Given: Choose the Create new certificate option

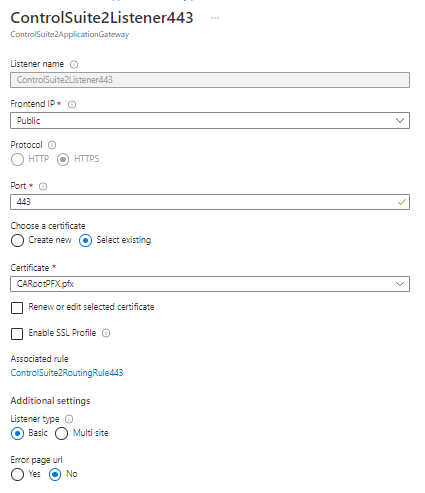Looking at the screenshot, I should point(17,240).
